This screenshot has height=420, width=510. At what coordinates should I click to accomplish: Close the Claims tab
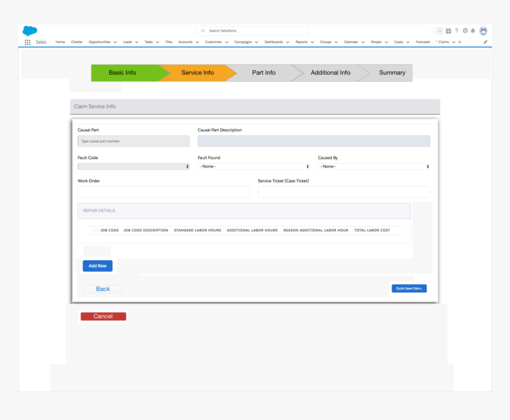click(x=460, y=42)
